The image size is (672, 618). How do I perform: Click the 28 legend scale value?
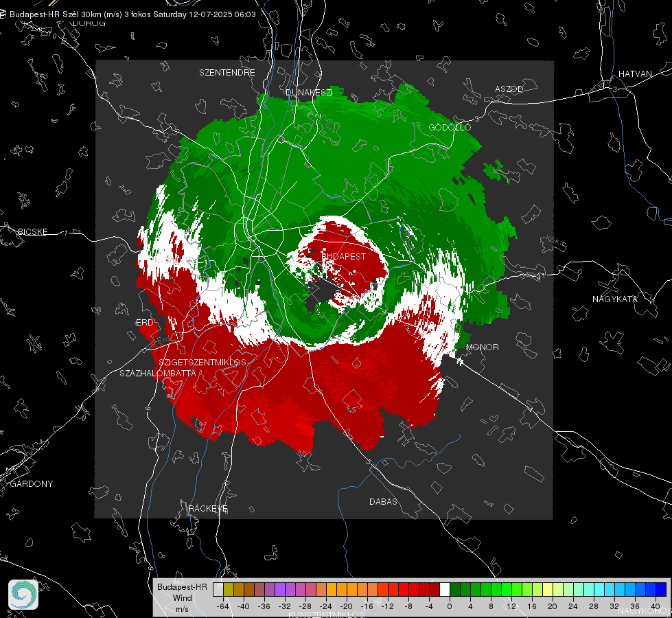594,606
